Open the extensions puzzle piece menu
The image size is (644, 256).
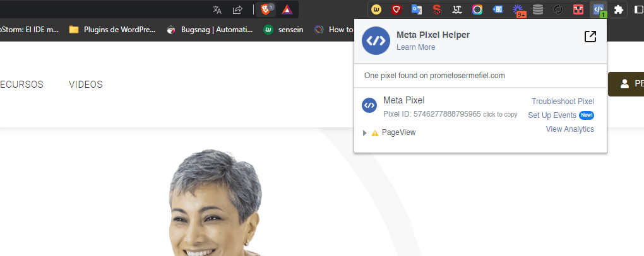click(x=619, y=9)
